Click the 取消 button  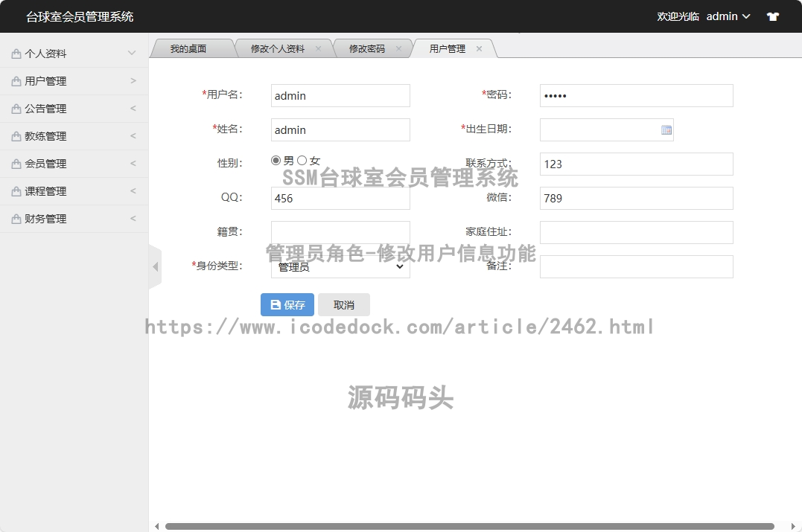[344, 304]
